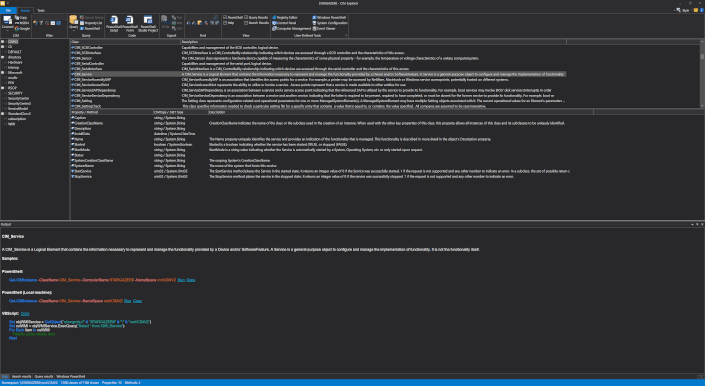705x386 pixels.
Task: Switch to the Tools ribbon tab
Action: [x=41, y=10]
